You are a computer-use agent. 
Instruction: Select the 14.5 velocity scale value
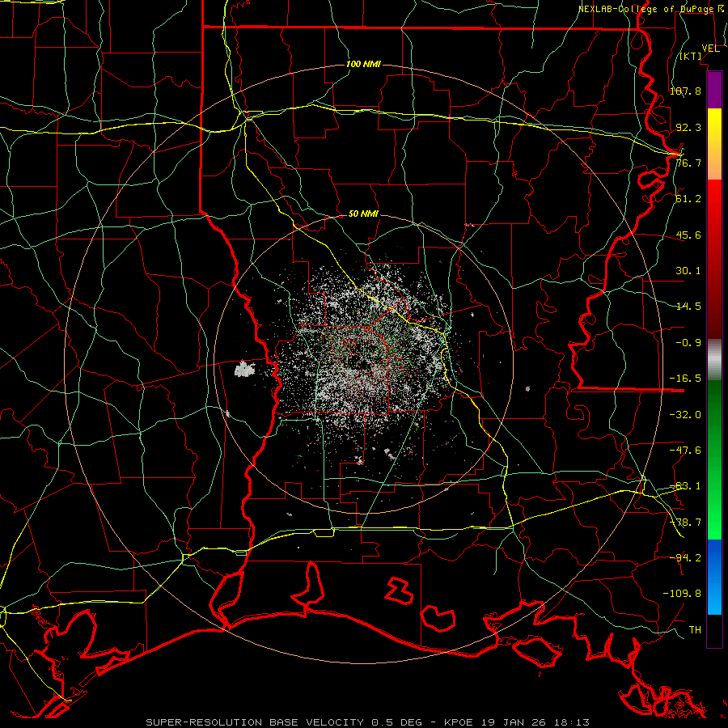[x=688, y=307]
